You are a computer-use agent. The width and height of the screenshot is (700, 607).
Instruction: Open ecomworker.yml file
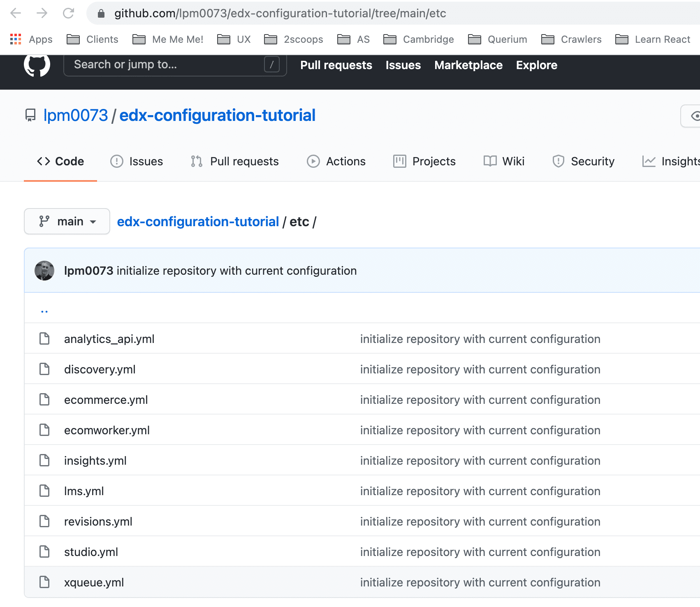pos(107,430)
